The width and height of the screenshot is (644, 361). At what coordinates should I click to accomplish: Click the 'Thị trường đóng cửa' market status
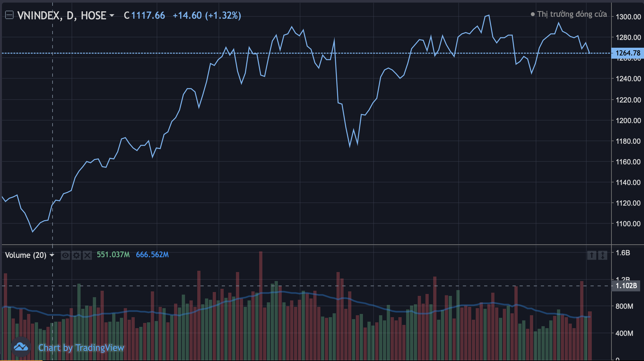pos(572,14)
